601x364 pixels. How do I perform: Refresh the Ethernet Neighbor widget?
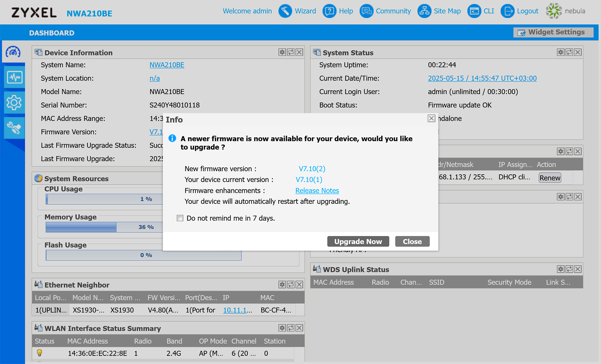pyautogui.click(x=291, y=284)
